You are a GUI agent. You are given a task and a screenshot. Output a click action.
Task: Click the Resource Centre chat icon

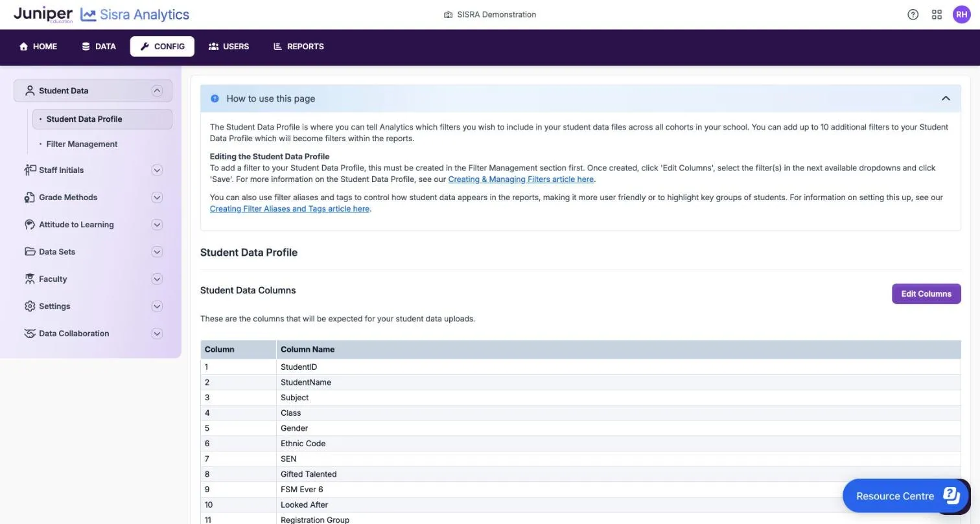951,496
